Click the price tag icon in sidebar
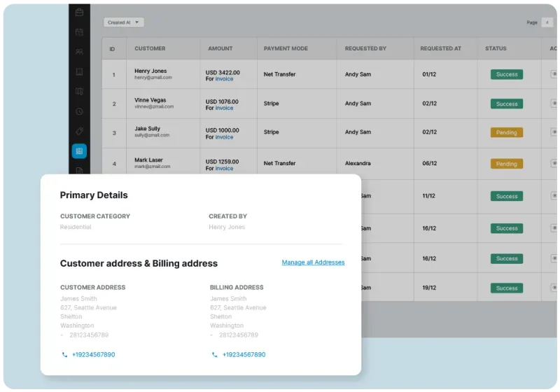560x392 pixels. point(79,131)
